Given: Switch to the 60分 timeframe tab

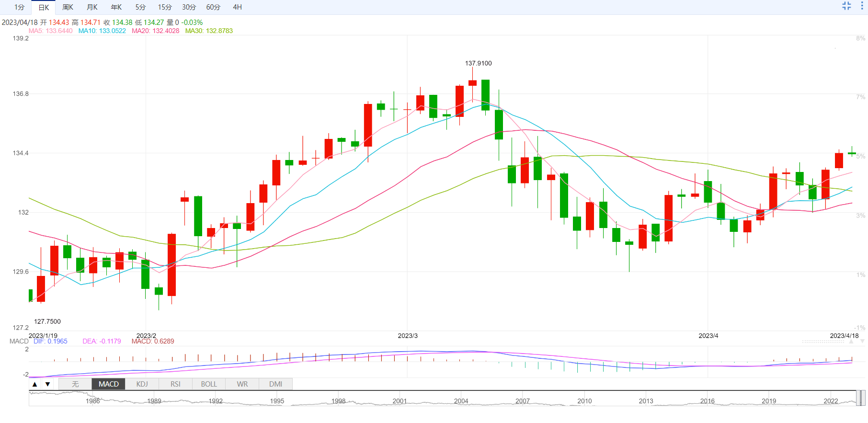Looking at the screenshot, I should point(214,7).
